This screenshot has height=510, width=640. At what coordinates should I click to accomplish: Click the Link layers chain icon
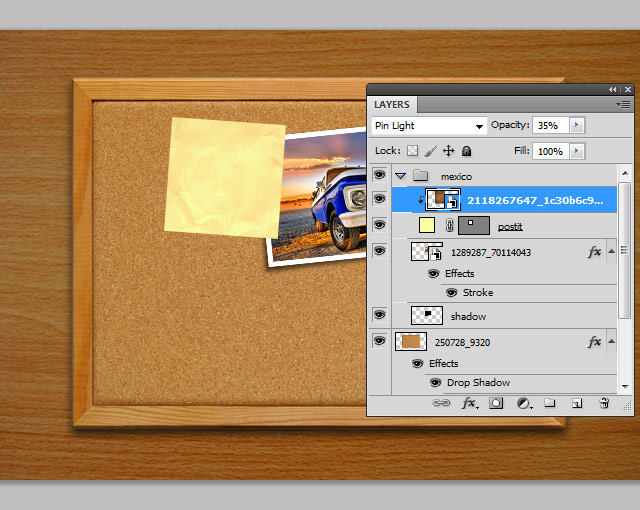441,404
